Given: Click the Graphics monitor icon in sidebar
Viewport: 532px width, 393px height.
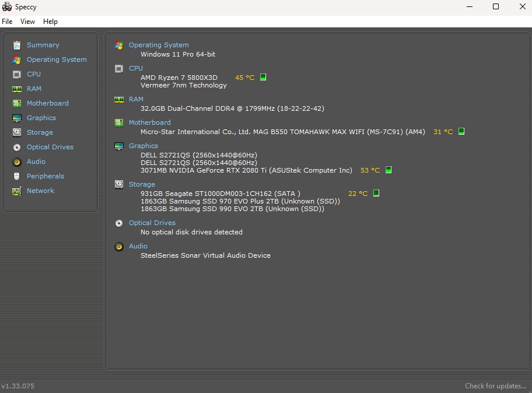Looking at the screenshot, I should click(x=17, y=118).
